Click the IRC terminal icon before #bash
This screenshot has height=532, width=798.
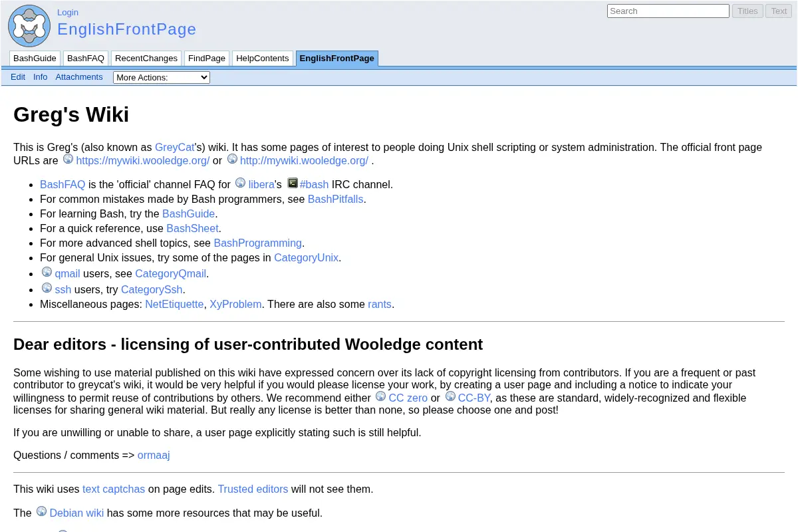tap(293, 183)
